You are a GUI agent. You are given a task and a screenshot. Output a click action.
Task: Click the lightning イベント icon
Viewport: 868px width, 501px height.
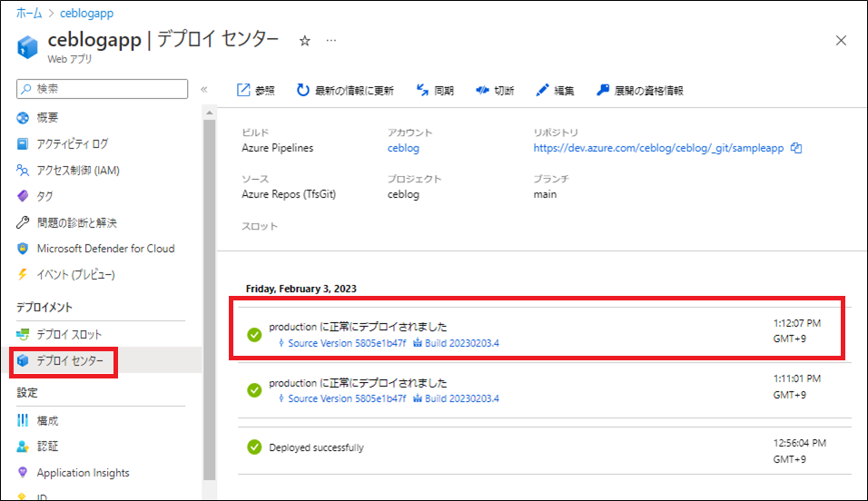[x=23, y=275]
